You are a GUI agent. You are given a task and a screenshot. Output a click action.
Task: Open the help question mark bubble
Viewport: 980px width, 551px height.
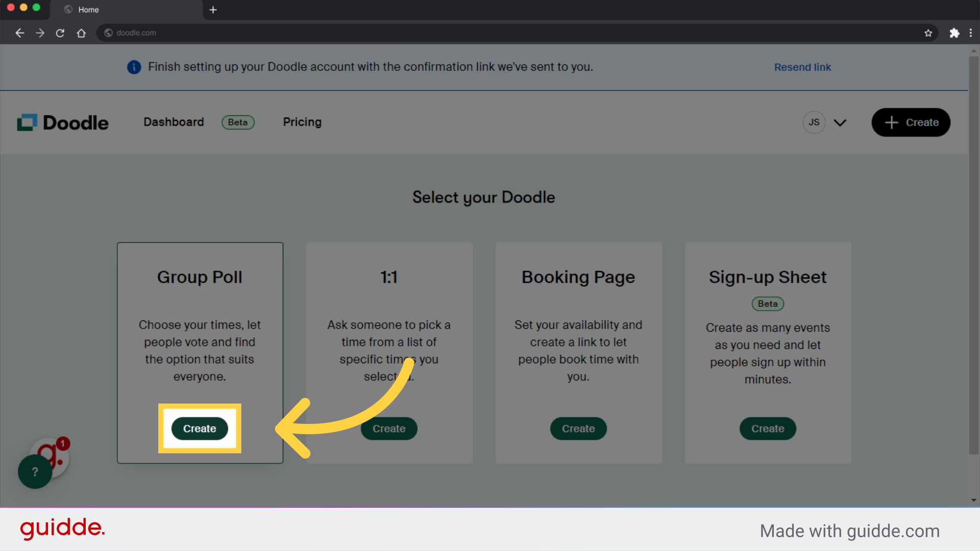pos(34,471)
